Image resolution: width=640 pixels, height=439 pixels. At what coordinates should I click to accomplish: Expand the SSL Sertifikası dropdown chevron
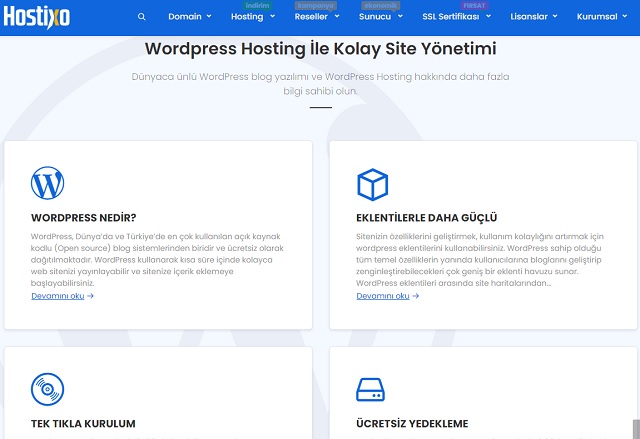click(489, 16)
